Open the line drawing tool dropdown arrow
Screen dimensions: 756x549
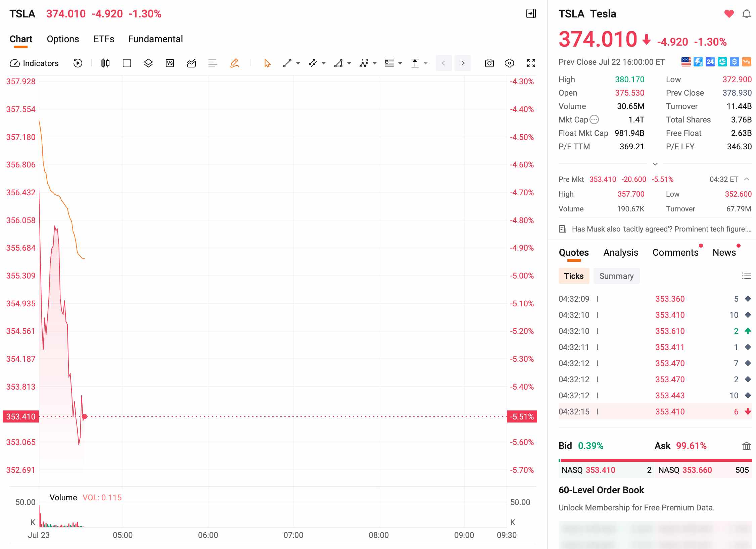pyautogui.click(x=298, y=63)
